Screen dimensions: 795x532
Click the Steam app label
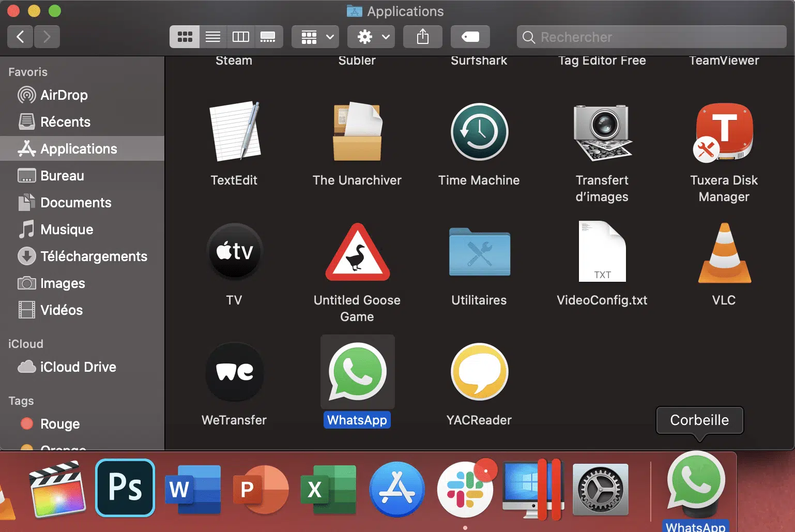pyautogui.click(x=234, y=60)
